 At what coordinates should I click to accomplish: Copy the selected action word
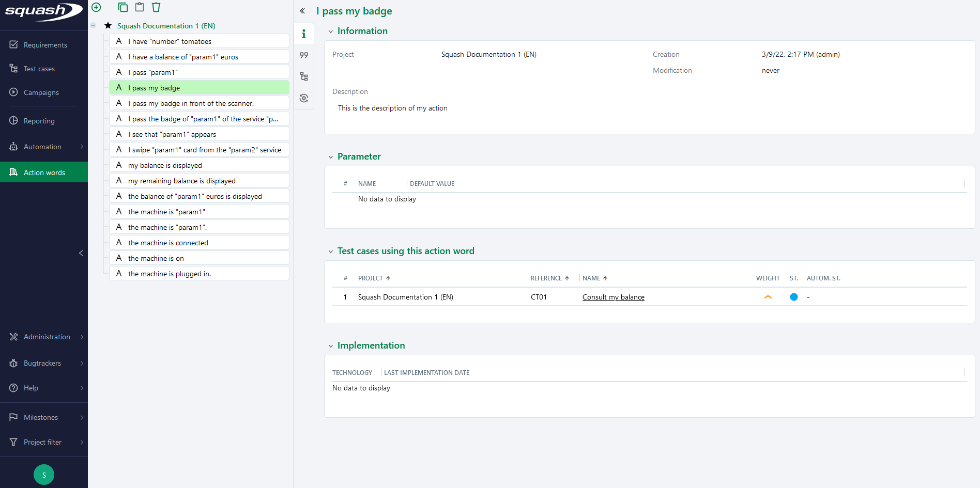point(122,7)
